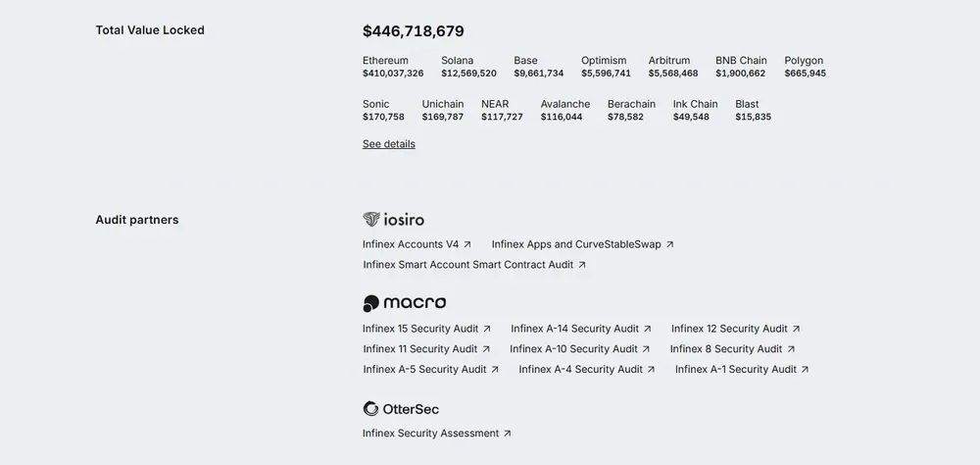Screen dimensions: 980x465
Task: Click the total value $446,718,679
Action: pos(414,31)
